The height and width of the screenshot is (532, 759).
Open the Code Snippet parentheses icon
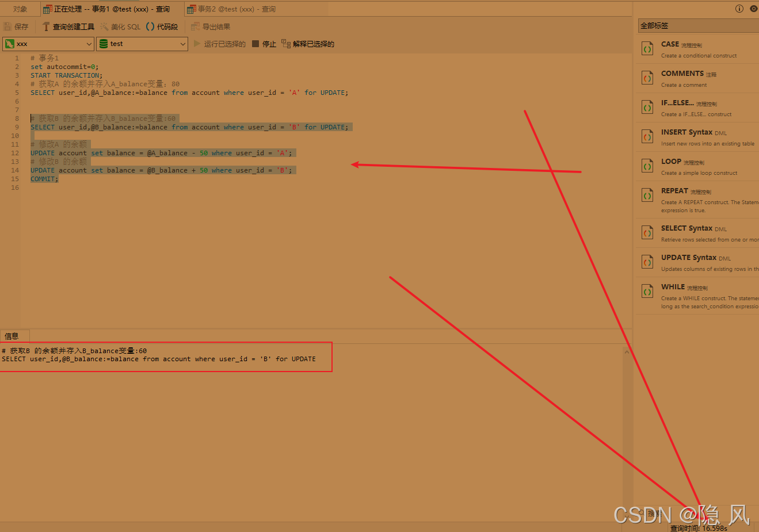pyautogui.click(x=150, y=26)
